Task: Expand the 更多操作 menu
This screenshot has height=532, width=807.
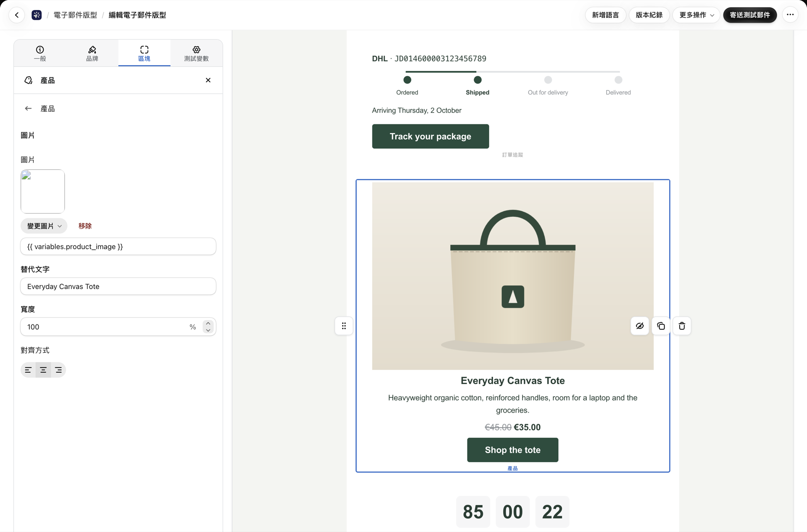Action: (696, 15)
